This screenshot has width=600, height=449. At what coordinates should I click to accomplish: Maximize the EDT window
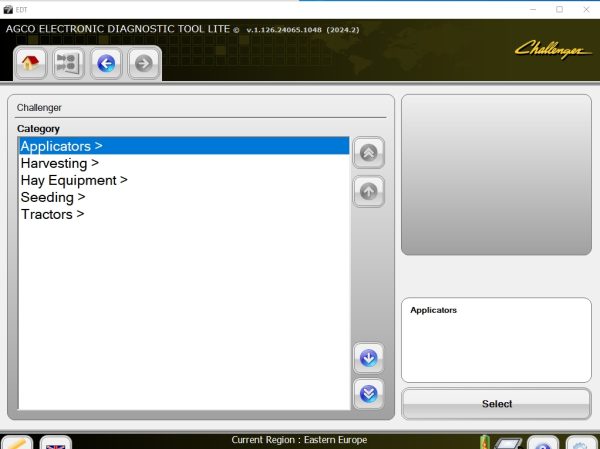[559, 10]
